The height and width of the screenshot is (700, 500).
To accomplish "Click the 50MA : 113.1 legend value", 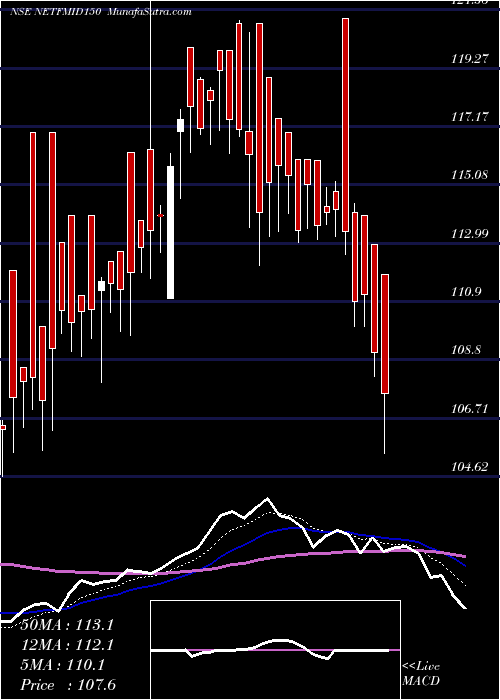I will [x=67, y=624].
